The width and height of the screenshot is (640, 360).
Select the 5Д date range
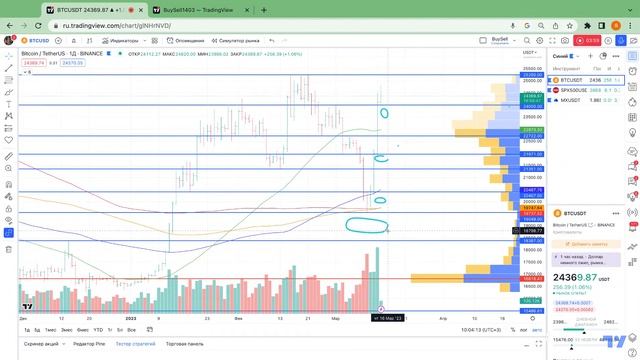click(x=37, y=330)
